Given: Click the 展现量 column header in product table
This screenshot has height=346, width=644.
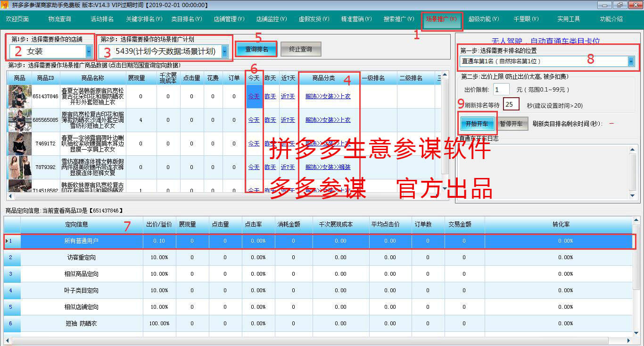Looking at the screenshot, I should point(141,78).
